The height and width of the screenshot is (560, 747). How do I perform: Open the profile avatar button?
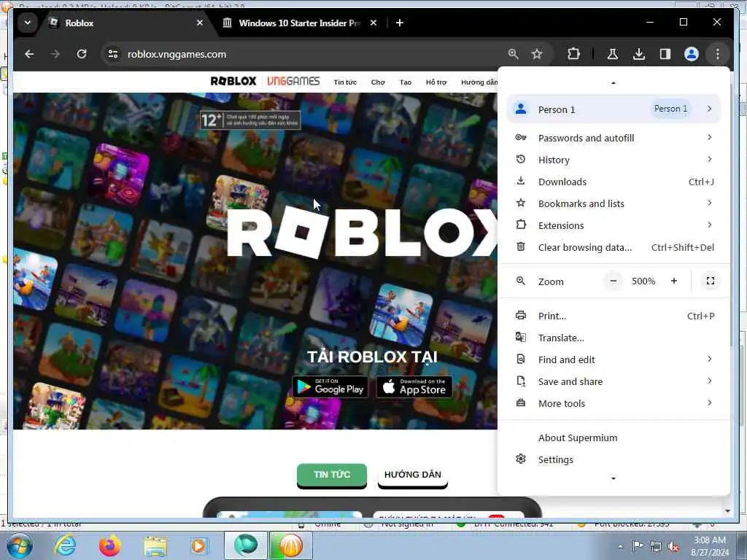[692, 54]
